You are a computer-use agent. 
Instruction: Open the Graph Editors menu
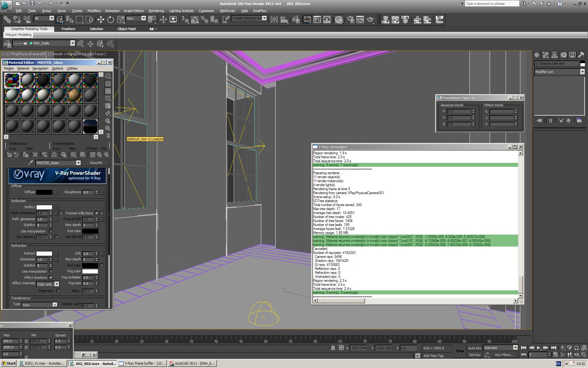pyautogui.click(x=134, y=11)
